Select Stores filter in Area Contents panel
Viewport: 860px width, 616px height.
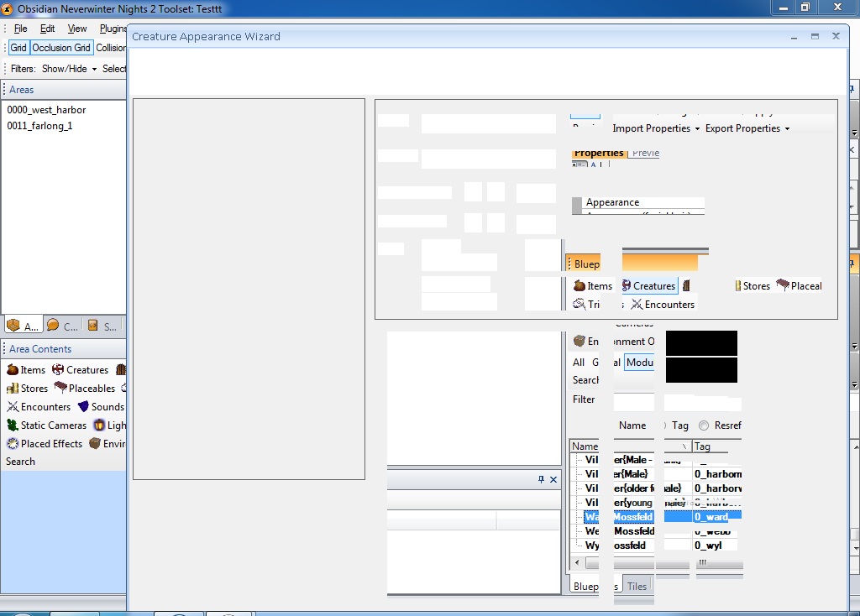pyautogui.click(x=28, y=388)
